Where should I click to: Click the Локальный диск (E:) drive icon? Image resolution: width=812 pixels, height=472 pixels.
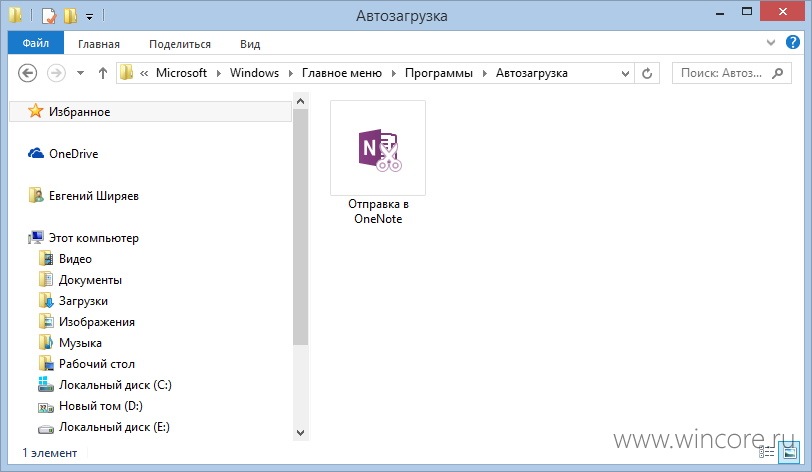tap(46, 429)
